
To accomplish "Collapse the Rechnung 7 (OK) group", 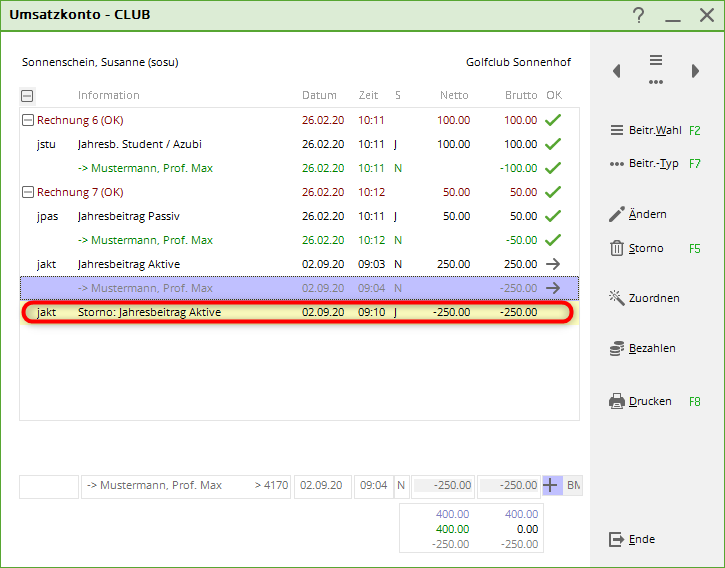I will pos(27,192).
